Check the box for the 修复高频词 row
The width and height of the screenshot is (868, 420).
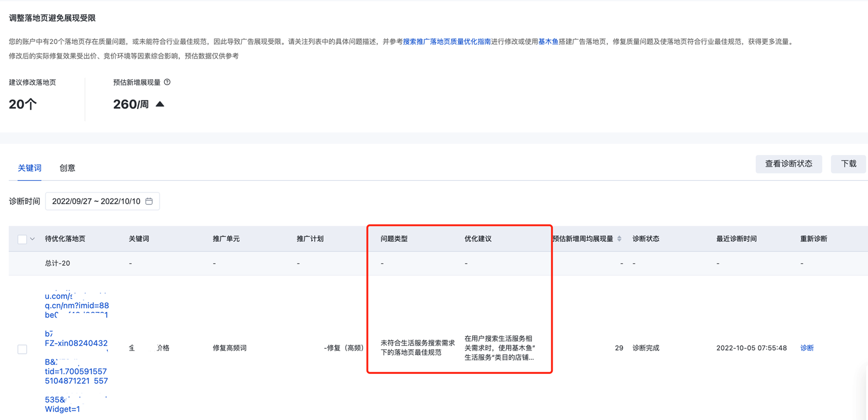(22, 349)
